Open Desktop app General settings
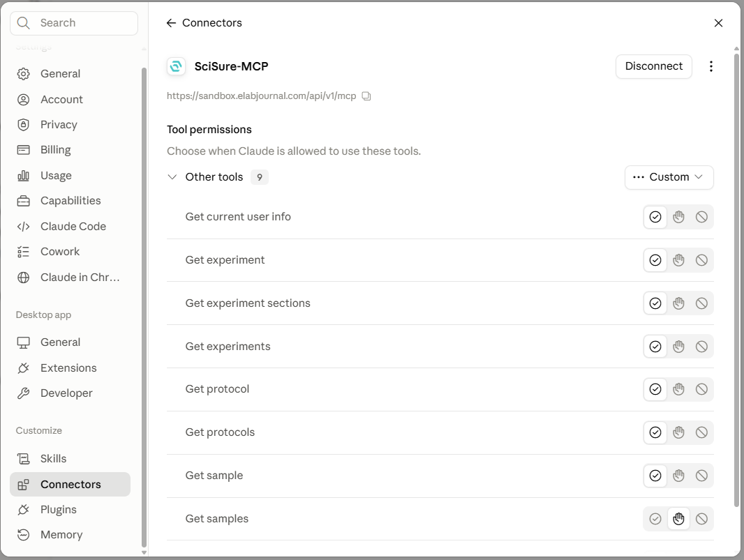This screenshot has width=744, height=560. click(70, 342)
